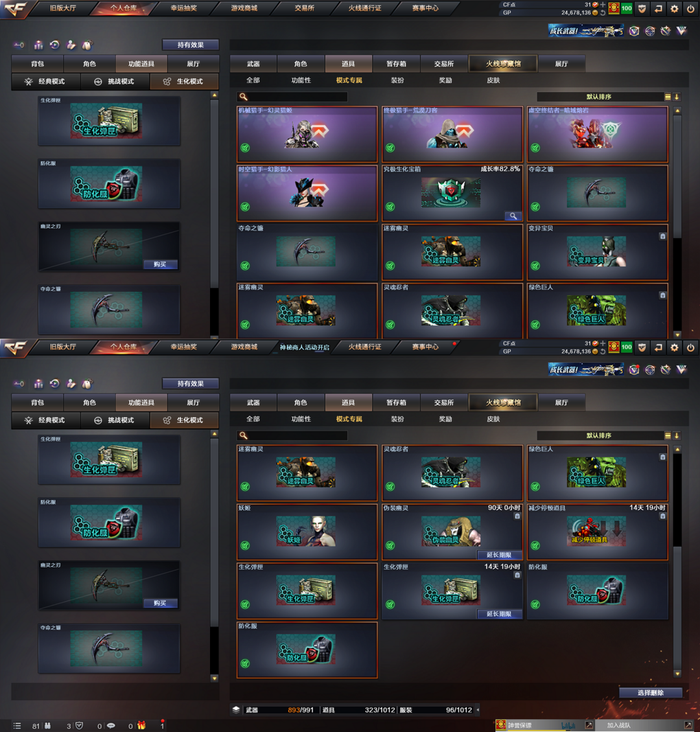Select the 究极生化宝箱 item card

click(452, 193)
